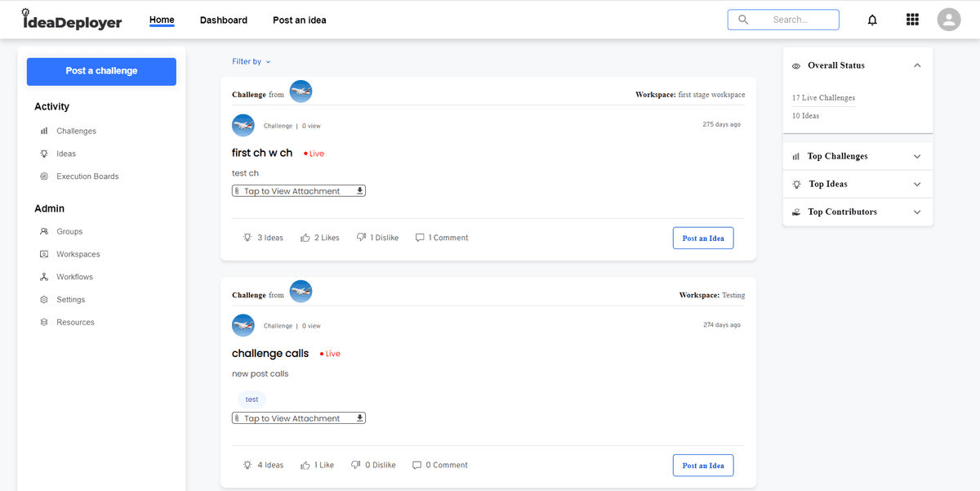Go to the Dashboard tab
The image size is (980, 491).
(223, 20)
